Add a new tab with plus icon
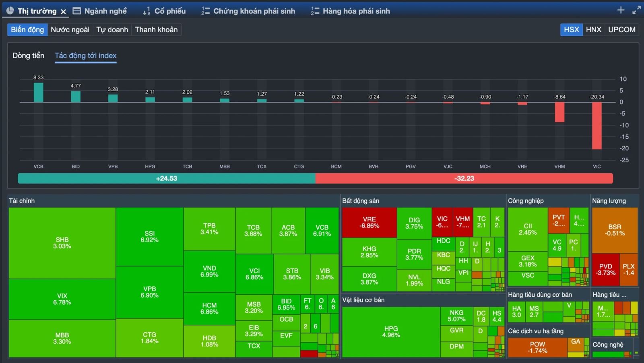 point(621,10)
